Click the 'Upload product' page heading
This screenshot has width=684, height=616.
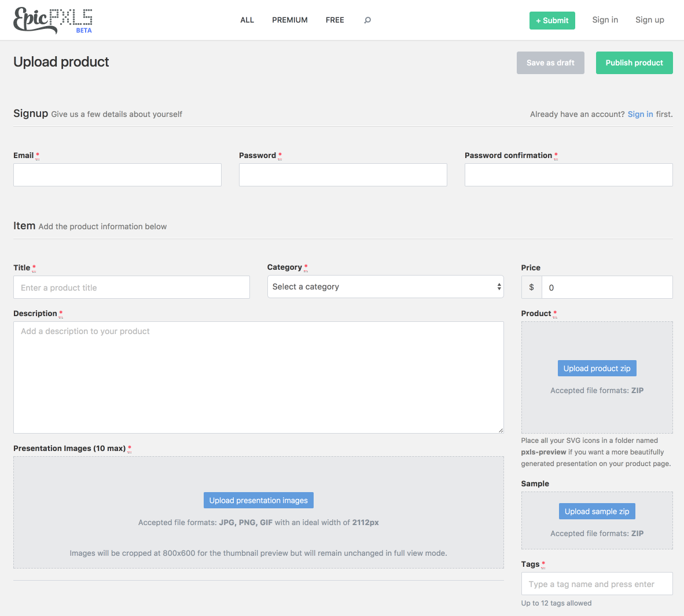point(61,62)
